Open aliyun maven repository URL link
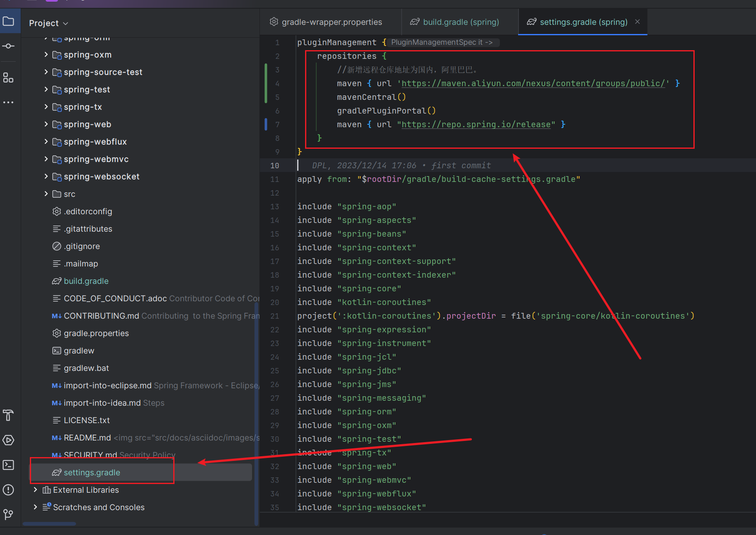Viewport: 756px width, 535px height. coord(533,83)
